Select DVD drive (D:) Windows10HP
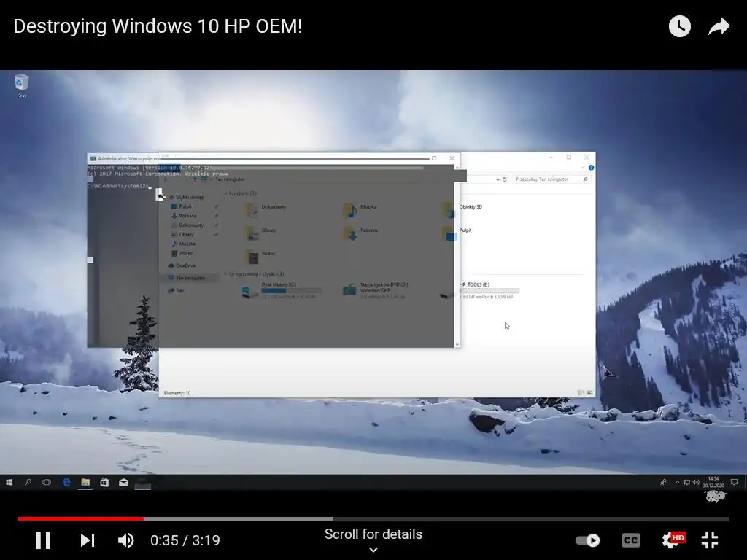Viewport: 747px width, 560px height. tap(376, 290)
